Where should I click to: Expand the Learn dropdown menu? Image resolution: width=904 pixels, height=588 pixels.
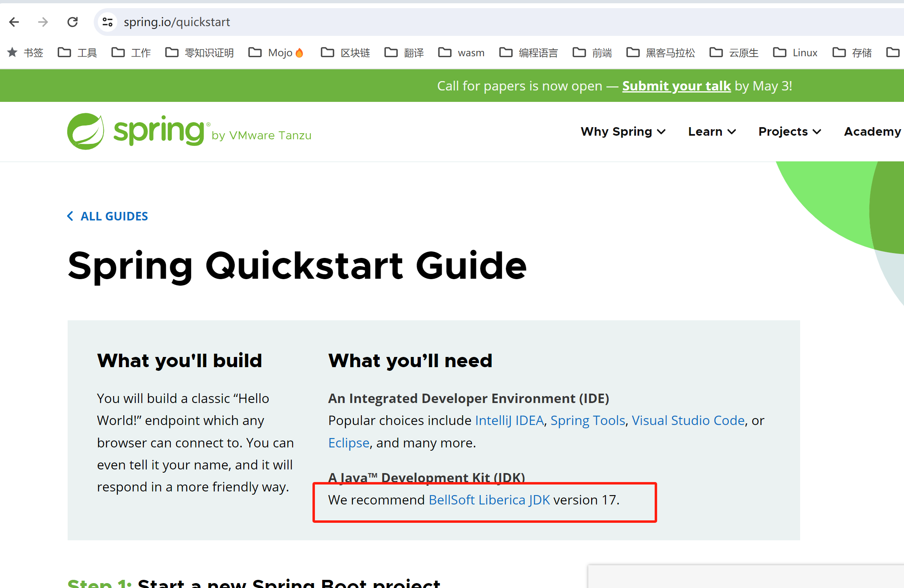(x=712, y=132)
